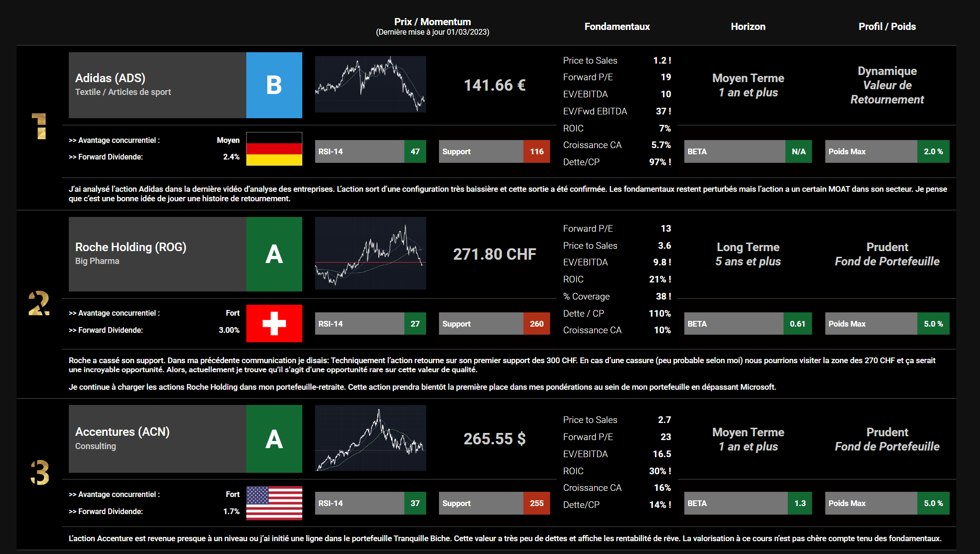Click Adidas Avantage concurrentiel value Moyen
Screen dimensions: 980x554
[228, 140]
